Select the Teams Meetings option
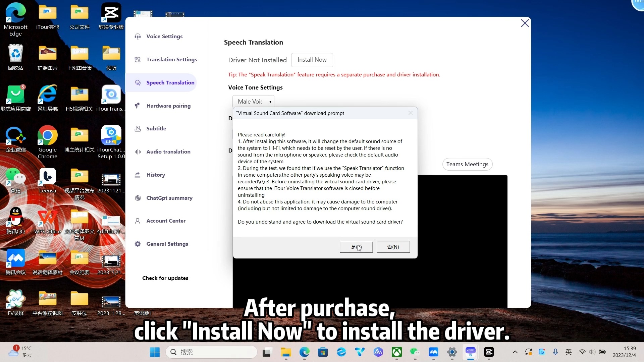The width and height of the screenshot is (644, 362). click(x=467, y=165)
